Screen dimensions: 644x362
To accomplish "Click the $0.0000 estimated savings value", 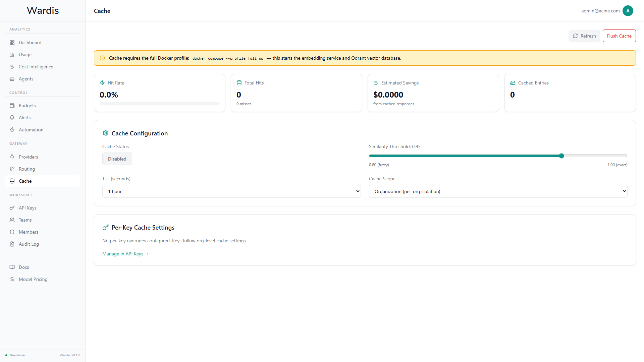I will click(388, 95).
